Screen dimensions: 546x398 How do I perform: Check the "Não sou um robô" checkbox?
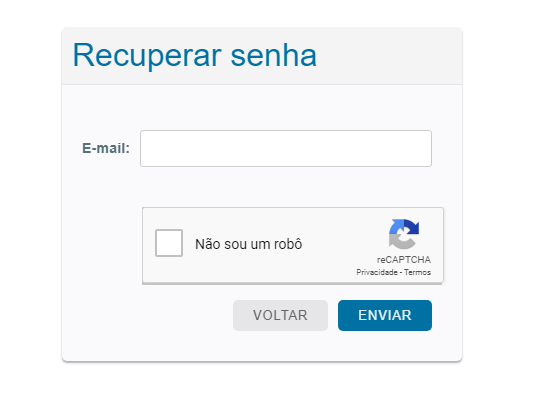pyautogui.click(x=169, y=243)
